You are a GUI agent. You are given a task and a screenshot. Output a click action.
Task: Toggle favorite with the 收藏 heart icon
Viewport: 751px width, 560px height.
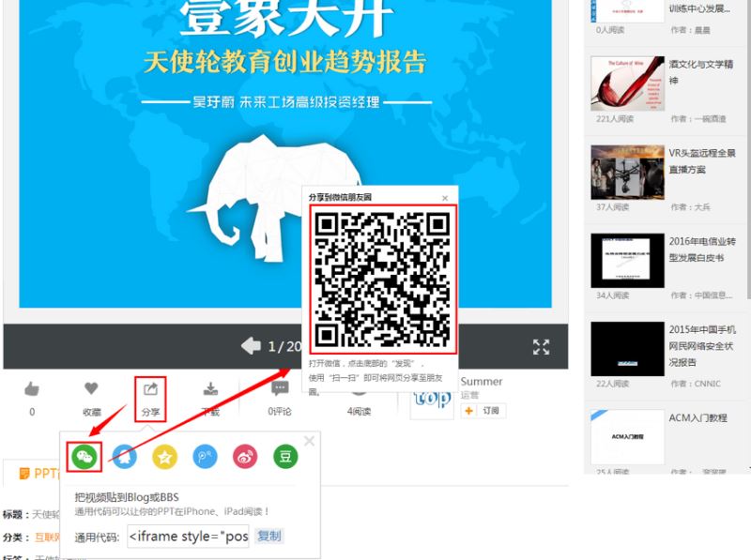click(91, 387)
